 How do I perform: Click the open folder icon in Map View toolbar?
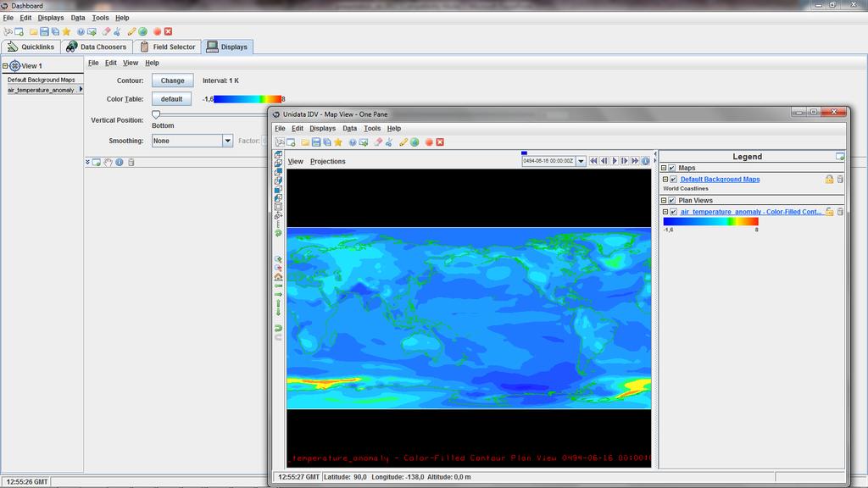click(305, 142)
